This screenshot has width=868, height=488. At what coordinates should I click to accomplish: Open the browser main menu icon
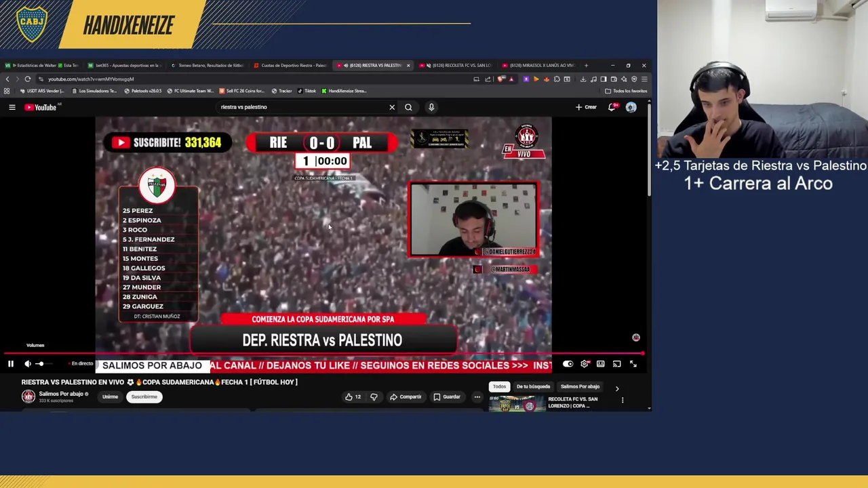pos(644,79)
